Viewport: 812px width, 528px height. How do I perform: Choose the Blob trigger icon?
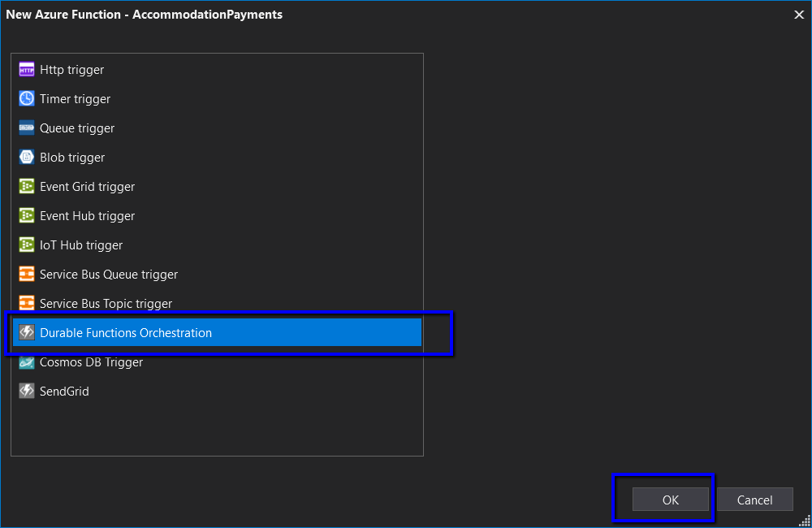pos(27,158)
